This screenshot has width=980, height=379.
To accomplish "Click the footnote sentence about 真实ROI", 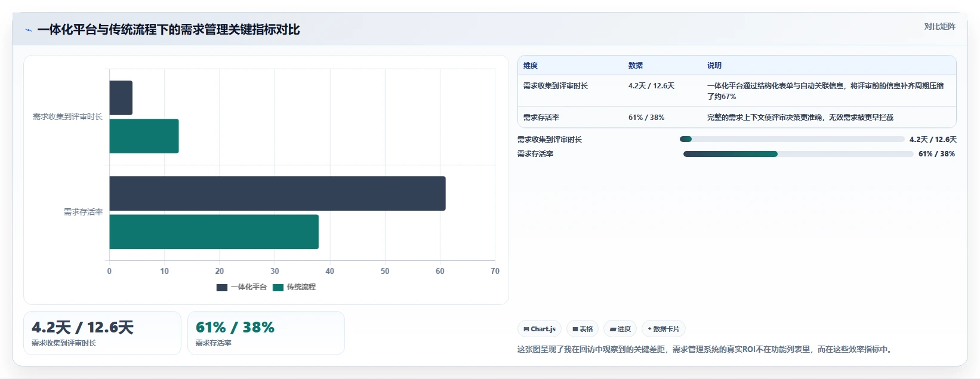I will pyautogui.click(x=706, y=349).
